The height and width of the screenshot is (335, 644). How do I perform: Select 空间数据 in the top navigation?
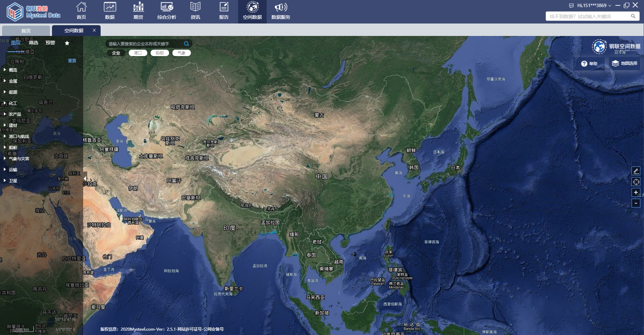point(252,11)
